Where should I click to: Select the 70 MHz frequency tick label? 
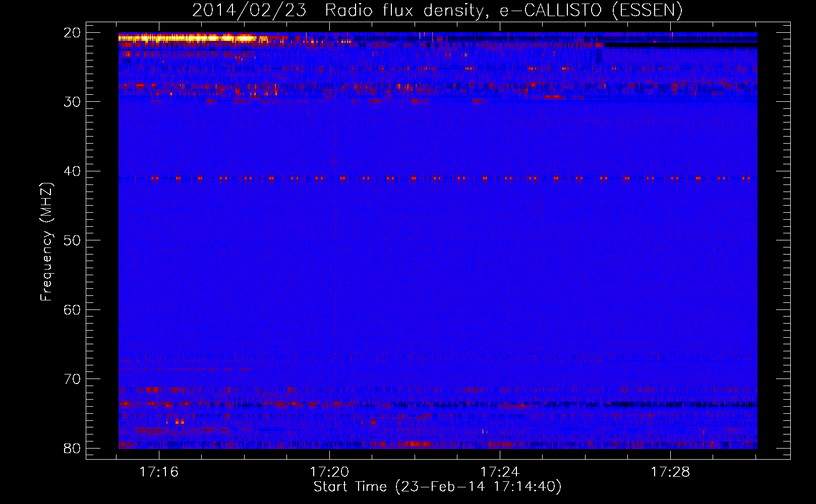pos(73,379)
